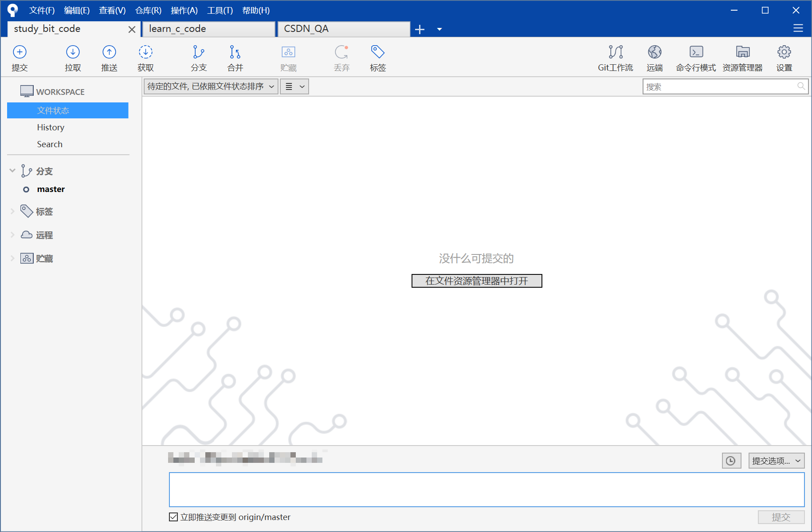Toggle 立即推送变更到 origin/master checkbox
This screenshot has height=532, width=812.
173,517
